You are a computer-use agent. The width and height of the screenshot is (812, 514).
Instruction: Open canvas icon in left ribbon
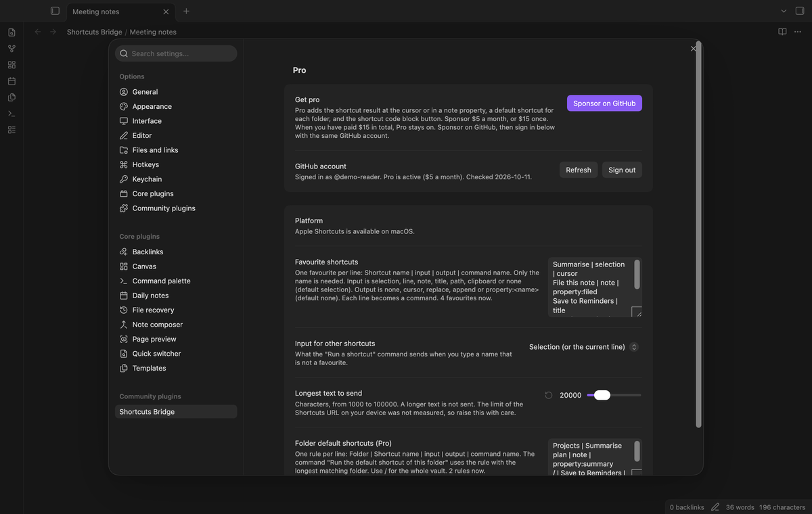click(12, 65)
